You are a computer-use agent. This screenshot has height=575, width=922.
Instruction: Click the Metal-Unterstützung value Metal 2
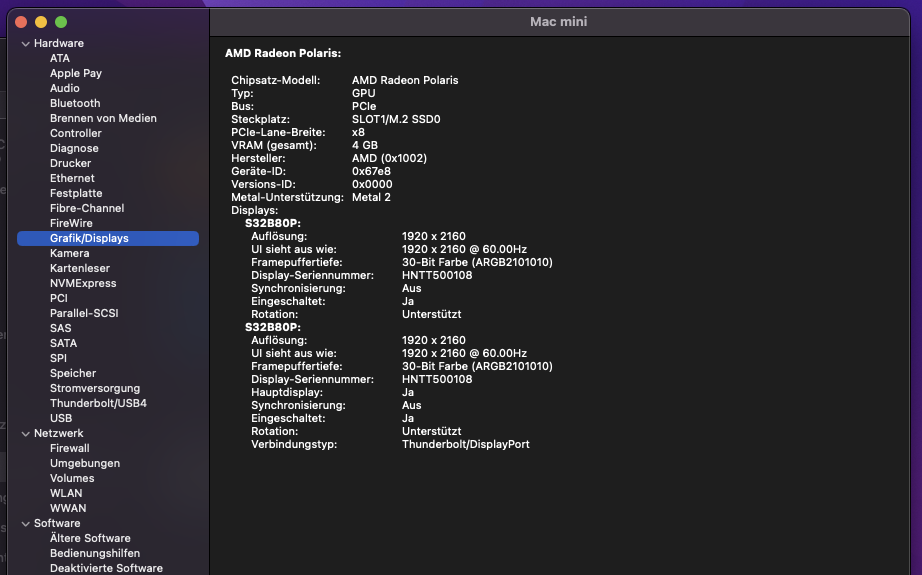(371, 197)
